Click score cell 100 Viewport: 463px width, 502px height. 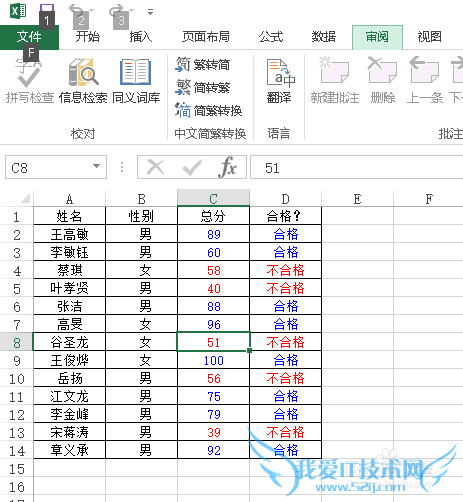213,360
